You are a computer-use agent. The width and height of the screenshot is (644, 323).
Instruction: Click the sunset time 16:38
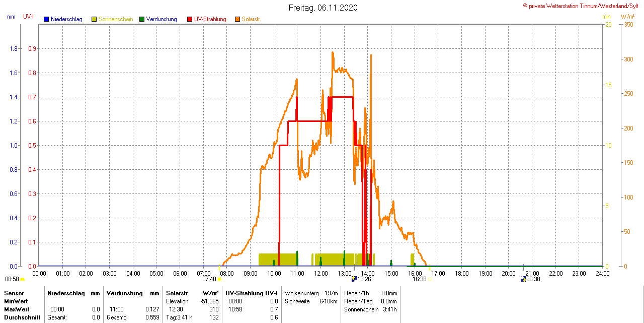[420, 279]
